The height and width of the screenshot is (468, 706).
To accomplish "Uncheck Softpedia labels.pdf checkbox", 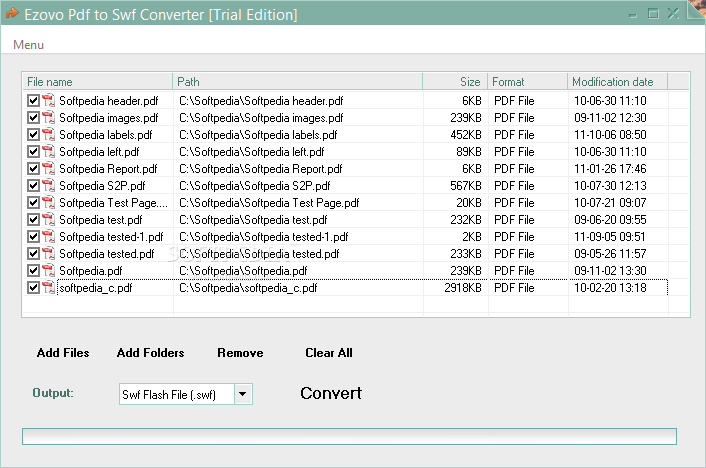I will click(33, 135).
